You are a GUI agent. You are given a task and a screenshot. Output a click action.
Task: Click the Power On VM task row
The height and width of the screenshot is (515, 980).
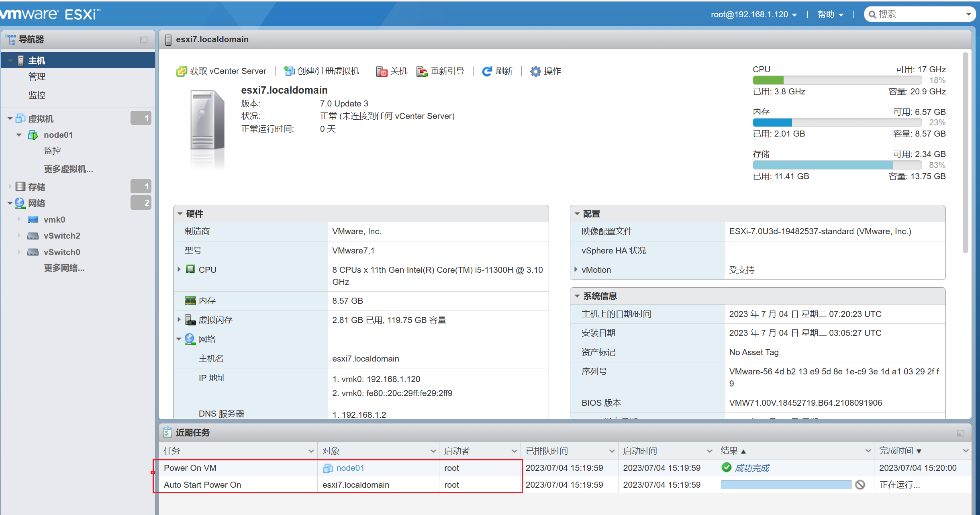(x=565, y=468)
